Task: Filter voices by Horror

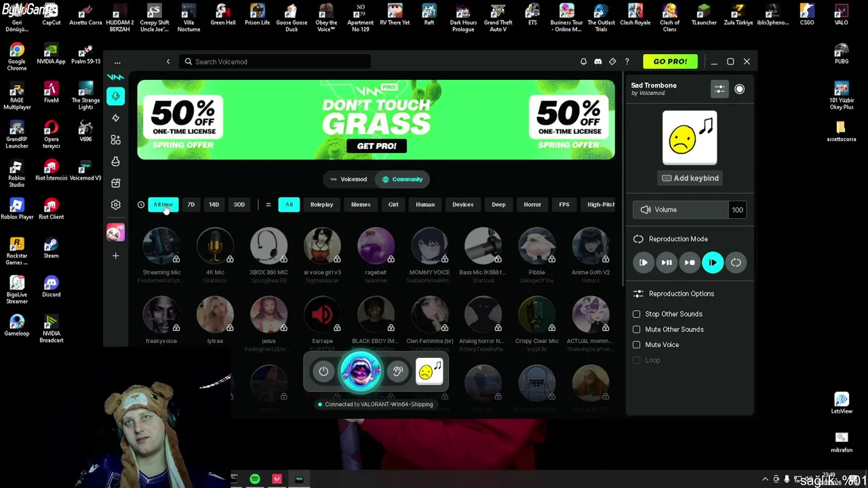Action: [x=532, y=205]
